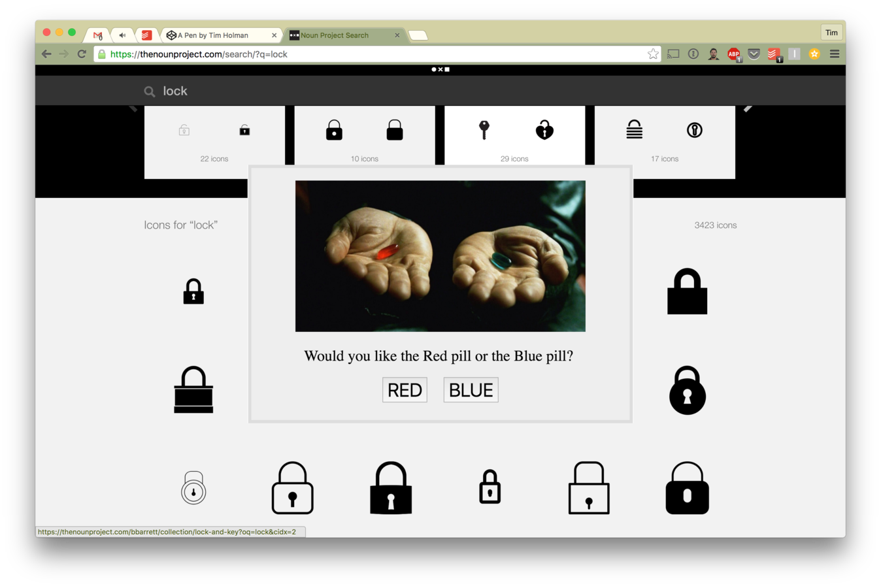Open the solid rounded padlock with oval hole
The height and width of the screenshot is (588, 881).
tap(687, 488)
